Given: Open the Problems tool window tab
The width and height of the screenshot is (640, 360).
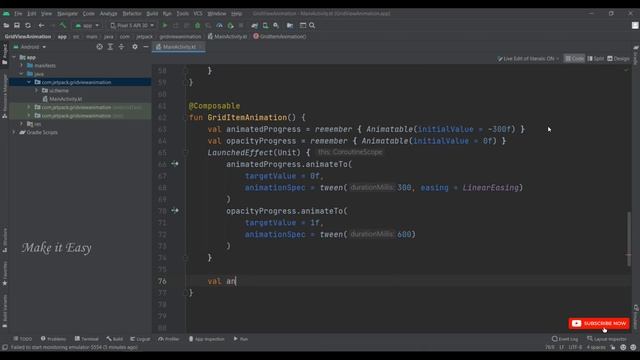Looking at the screenshot, I should (x=53, y=339).
